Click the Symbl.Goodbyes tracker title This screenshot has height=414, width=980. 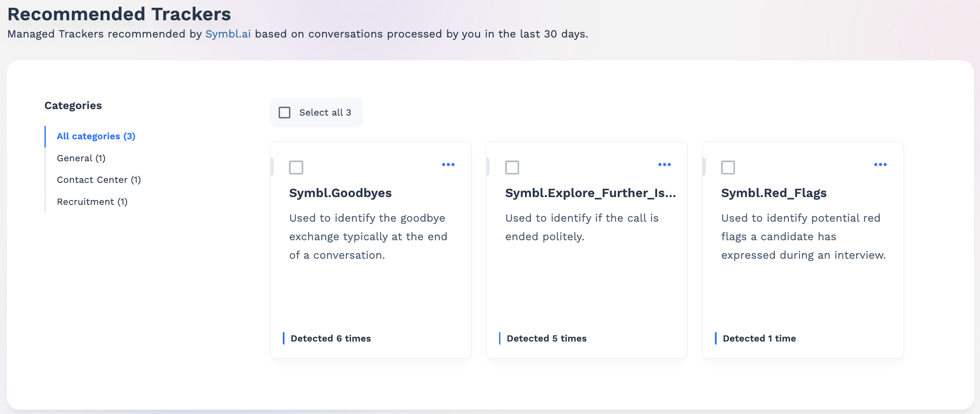[x=340, y=193]
